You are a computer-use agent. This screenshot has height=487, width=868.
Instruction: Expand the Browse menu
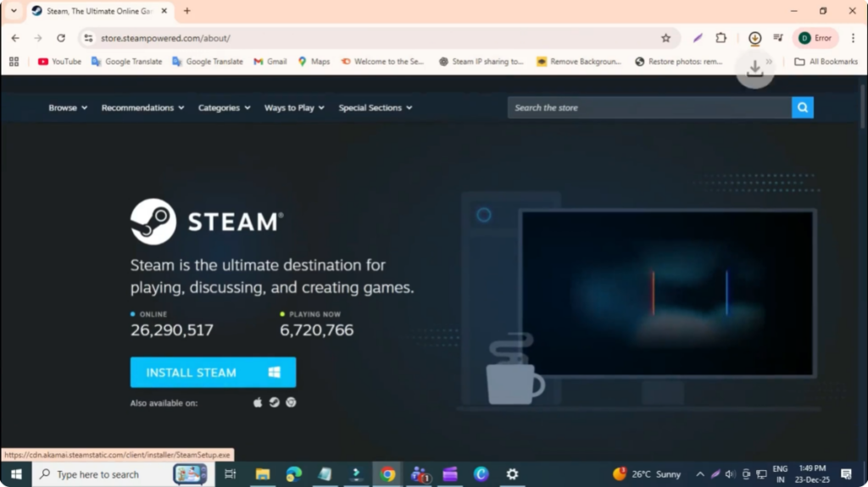pos(68,108)
